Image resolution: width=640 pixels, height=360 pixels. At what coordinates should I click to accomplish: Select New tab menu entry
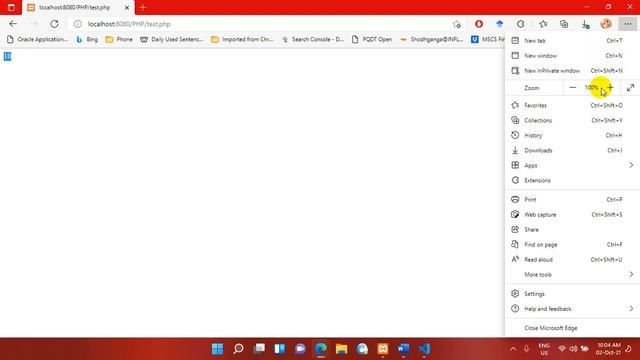click(572, 40)
